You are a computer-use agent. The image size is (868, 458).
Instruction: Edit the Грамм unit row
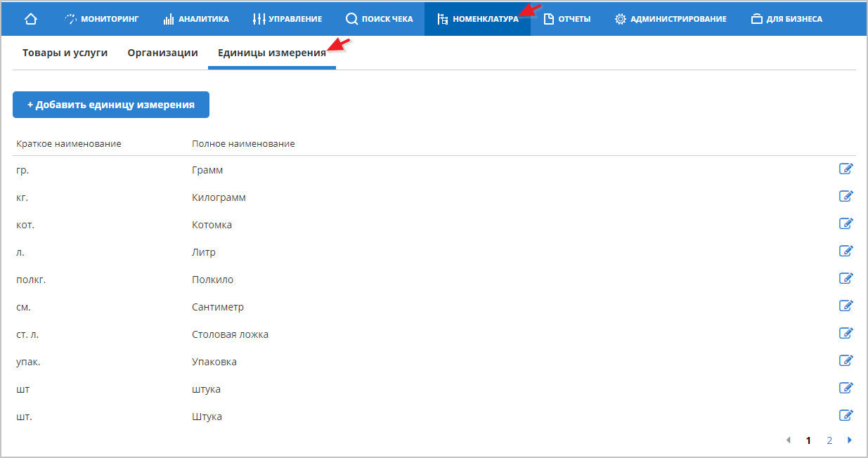pos(846,169)
